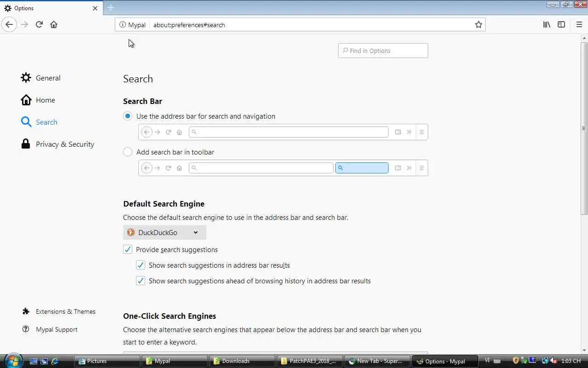Select Use the address bar for search radio
Screen dimensions: 588x368
click(128, 116)
